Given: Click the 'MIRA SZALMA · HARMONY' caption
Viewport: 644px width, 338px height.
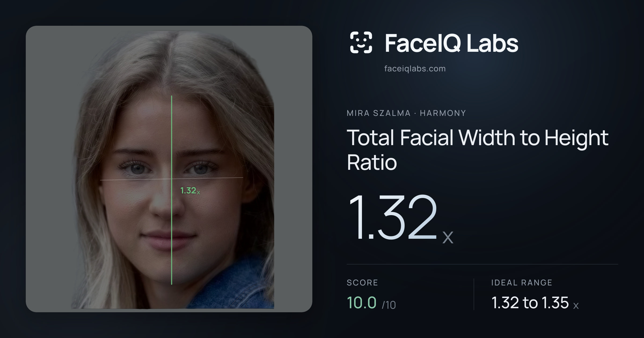Looking at the screenshot, I should 406,113.
